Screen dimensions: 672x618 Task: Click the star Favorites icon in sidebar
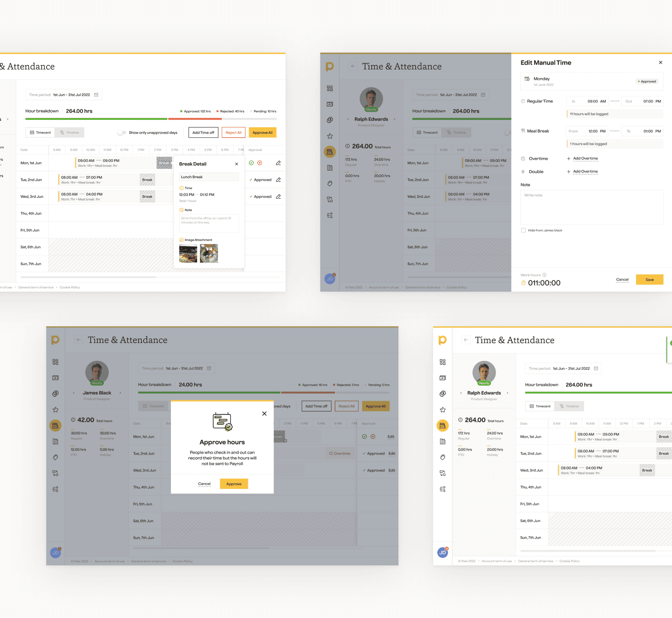(x=330, y=136)
